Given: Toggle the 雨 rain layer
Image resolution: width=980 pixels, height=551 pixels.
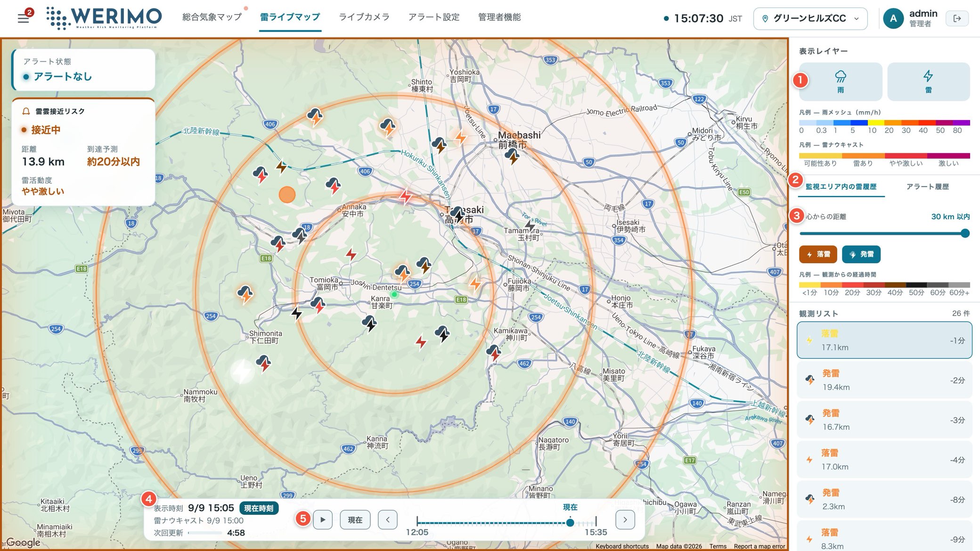Looking at the screenshot, I should 841,81.
